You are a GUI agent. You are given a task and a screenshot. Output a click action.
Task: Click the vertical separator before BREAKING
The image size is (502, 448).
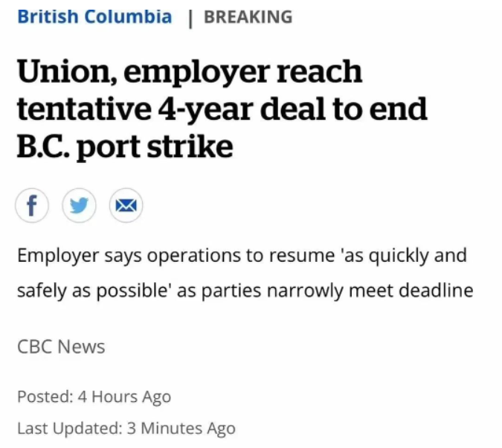click(x=190, y=19)
